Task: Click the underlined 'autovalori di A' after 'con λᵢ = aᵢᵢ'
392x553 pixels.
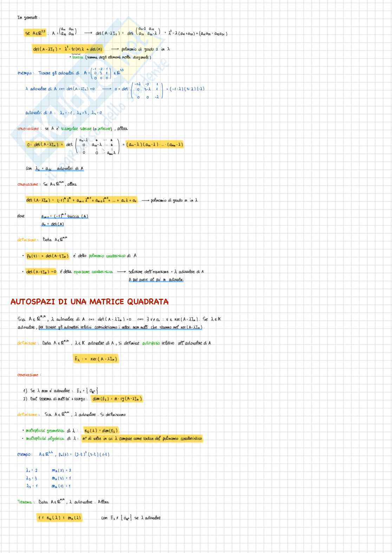Action: pos(70,168)
